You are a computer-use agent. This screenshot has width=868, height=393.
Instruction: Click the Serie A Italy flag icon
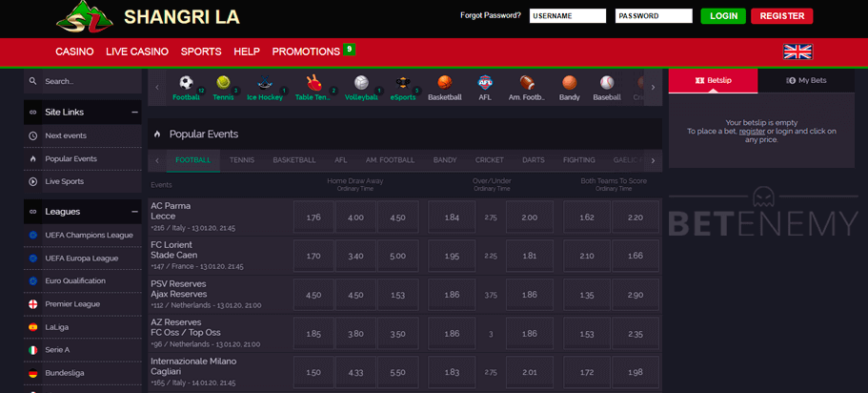(x=32, y=350)
